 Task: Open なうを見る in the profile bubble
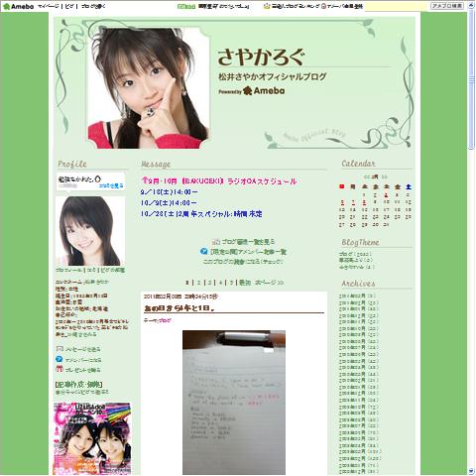coord(111,185)
